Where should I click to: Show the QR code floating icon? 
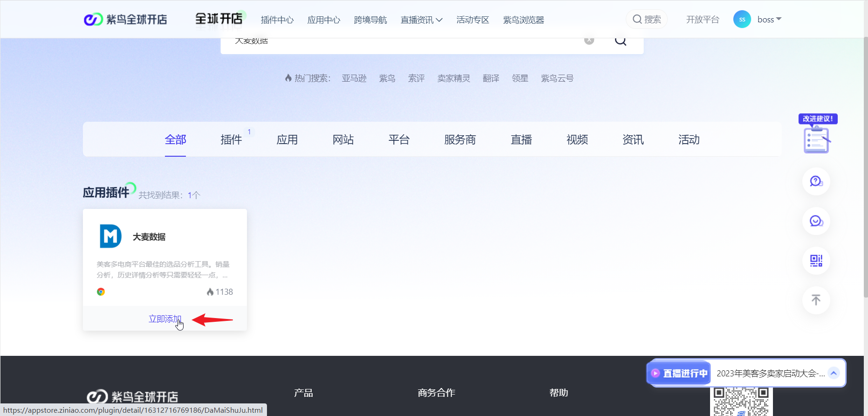click(816, 261)
